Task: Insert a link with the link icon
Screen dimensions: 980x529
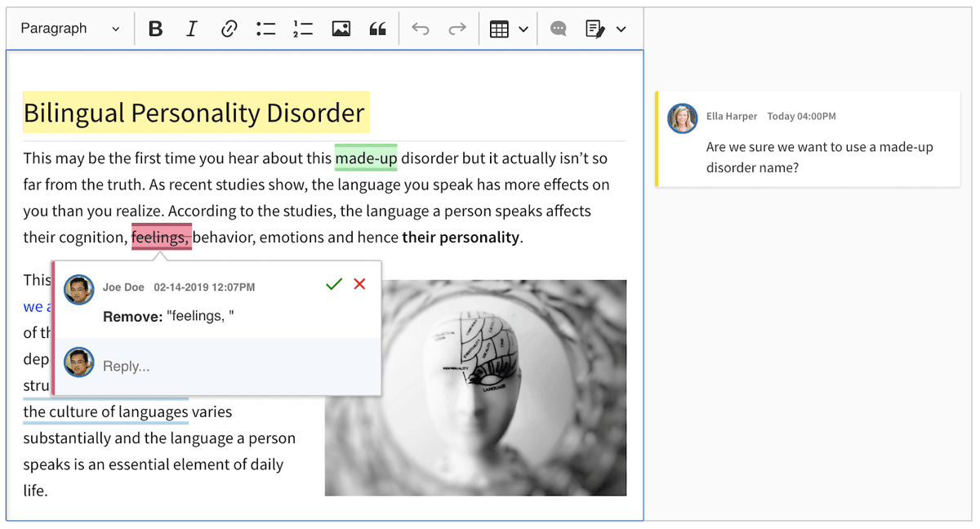Action: (229, 29)
